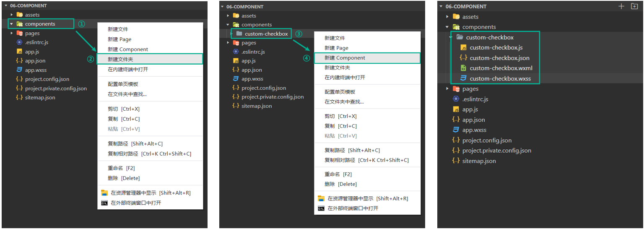
Task: Select the custom-checkbox folder in the middle panel
Action: coord(266,34)
